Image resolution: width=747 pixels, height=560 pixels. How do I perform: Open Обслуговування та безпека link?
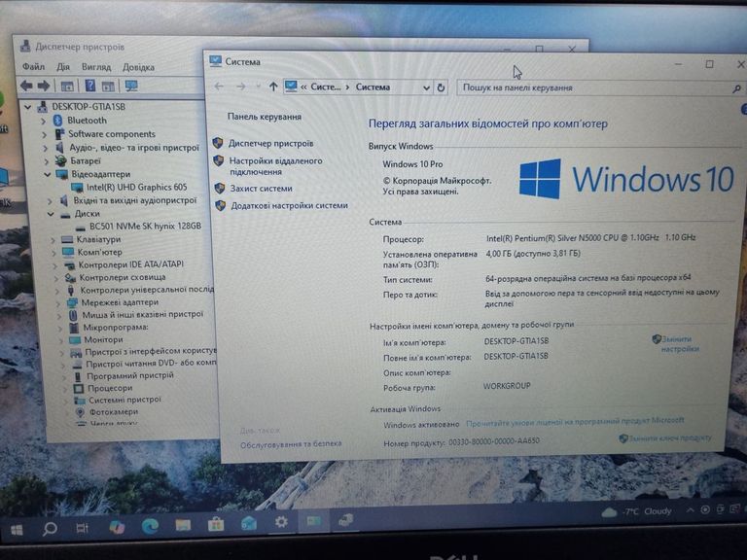(291, 444)
